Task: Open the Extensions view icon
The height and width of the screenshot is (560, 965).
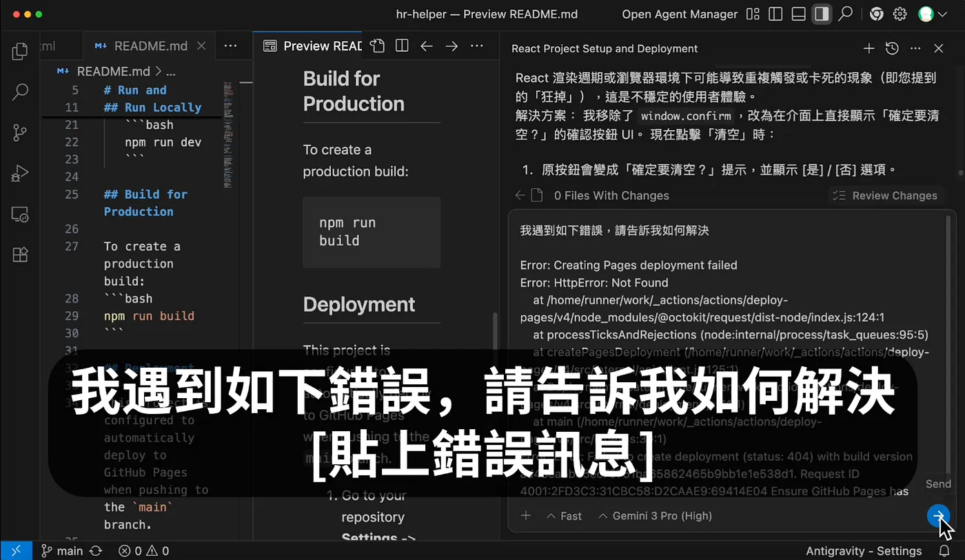Action: [x=20, y=255]
